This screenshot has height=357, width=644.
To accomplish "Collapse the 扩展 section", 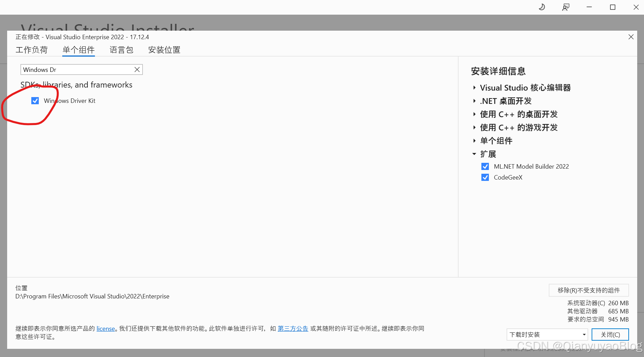I will (x=474, y=154).
